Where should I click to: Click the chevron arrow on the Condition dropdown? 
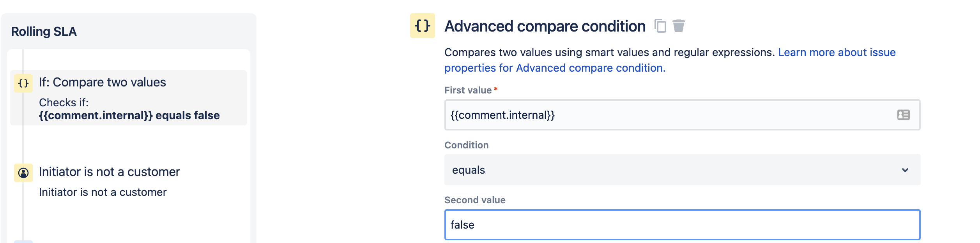click(905, 170)
